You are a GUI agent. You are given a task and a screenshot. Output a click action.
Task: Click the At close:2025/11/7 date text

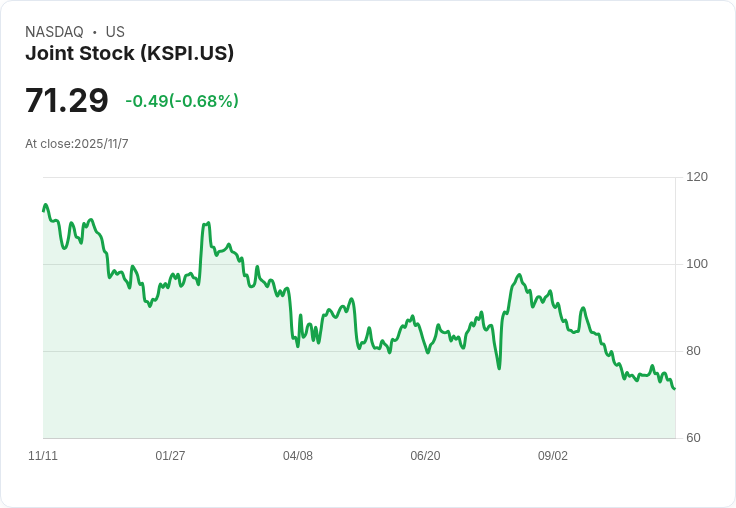(x=77, y=144)
